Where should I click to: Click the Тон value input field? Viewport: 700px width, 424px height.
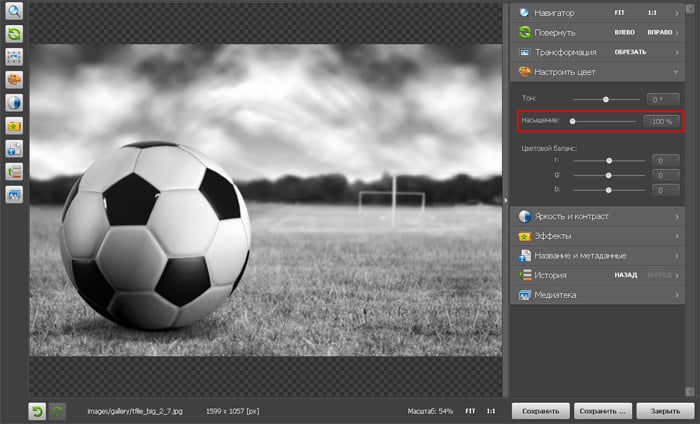[x=662, y=99]
